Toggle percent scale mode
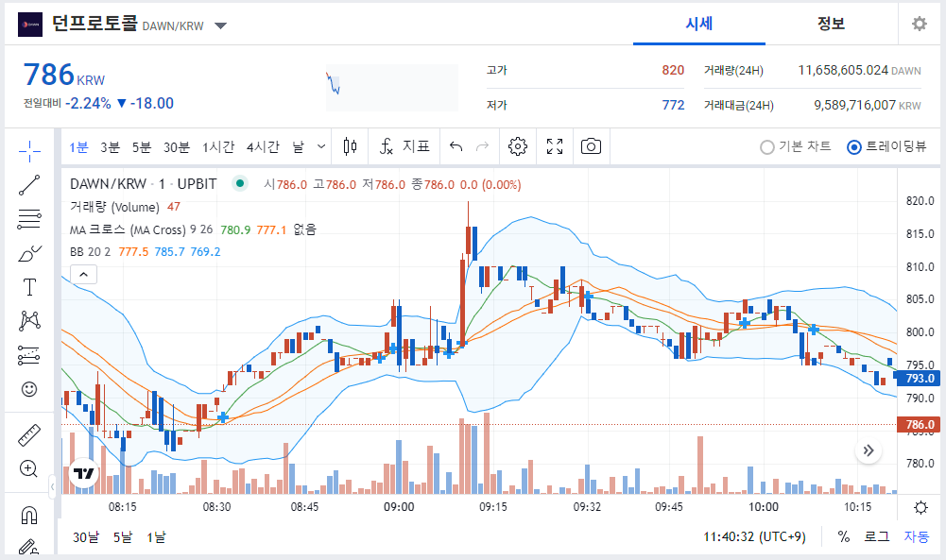Viewport: 946px width, 560px height. 843,536
